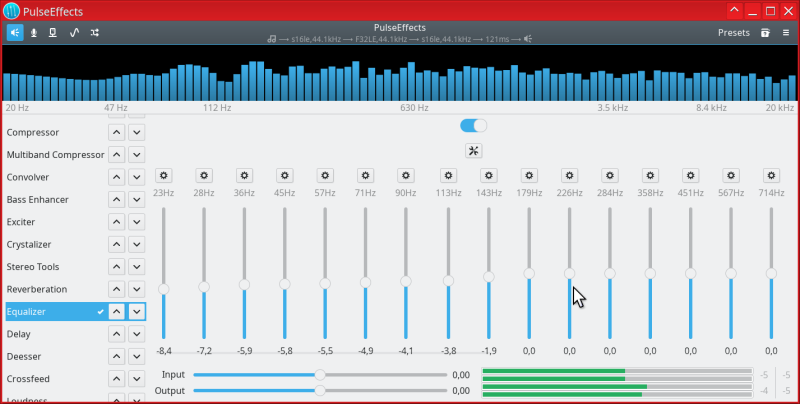Select Delay in the effects list
This screenshot has width=800, height=404.
[18, 334]
